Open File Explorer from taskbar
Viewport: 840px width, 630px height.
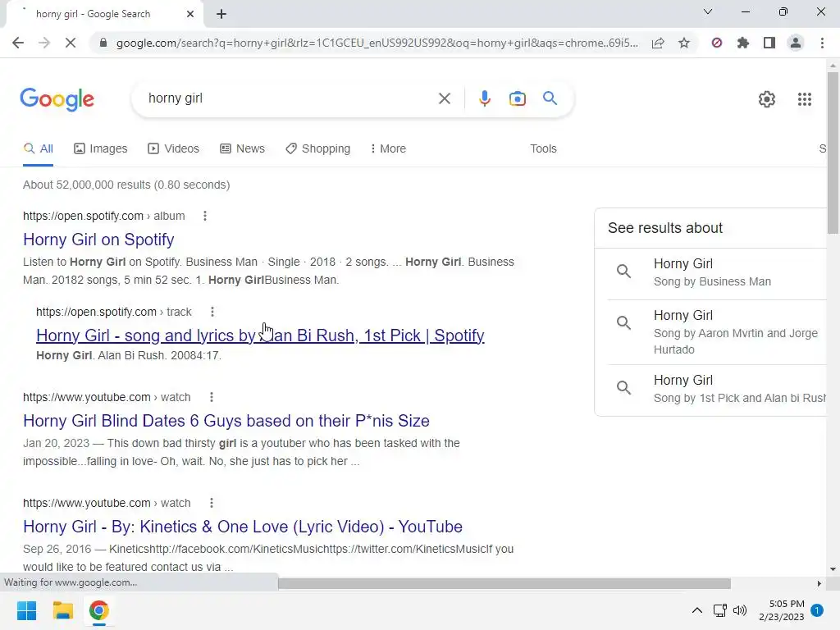[x=62, y=610]
